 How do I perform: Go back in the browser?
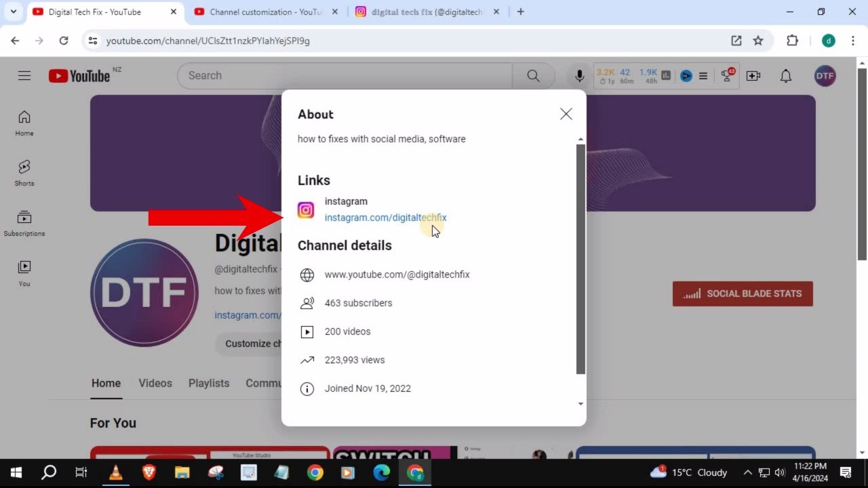pos(15,41)
